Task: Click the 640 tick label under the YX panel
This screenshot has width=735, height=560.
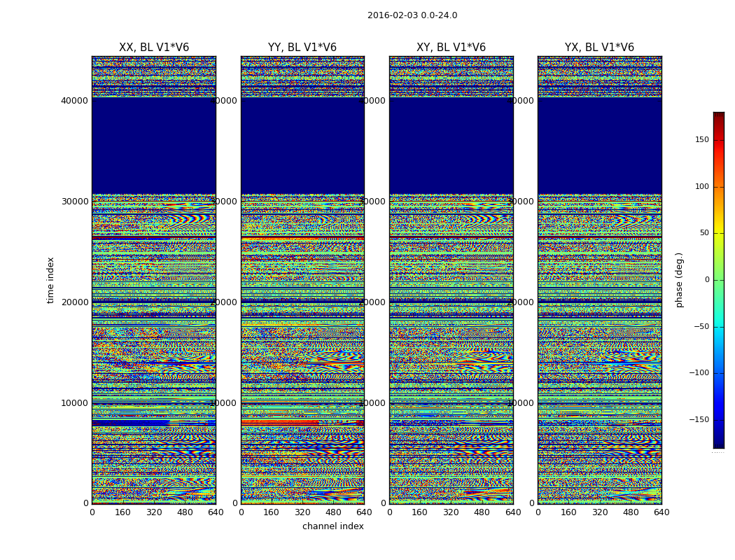Action: [x=661, y=512]
